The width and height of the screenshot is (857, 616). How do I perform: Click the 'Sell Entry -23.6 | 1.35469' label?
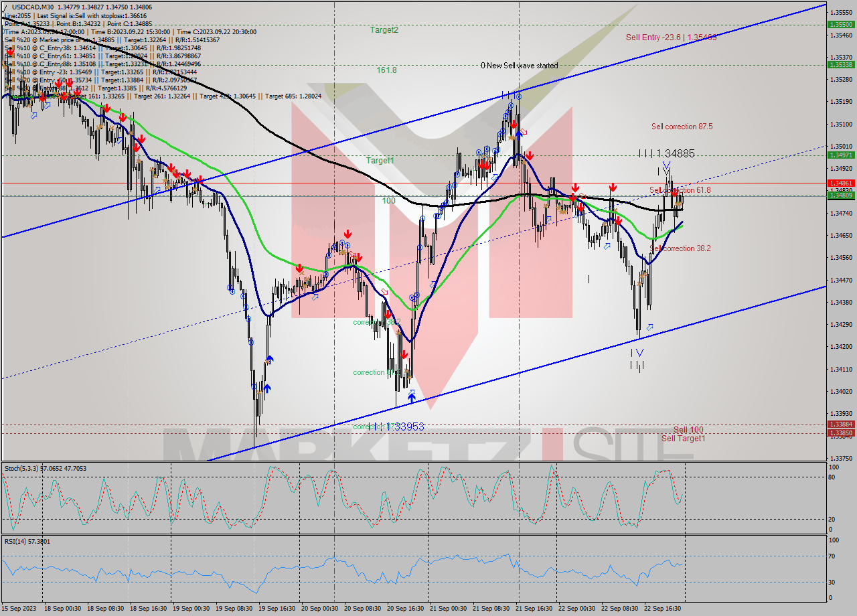coord(672,37)
